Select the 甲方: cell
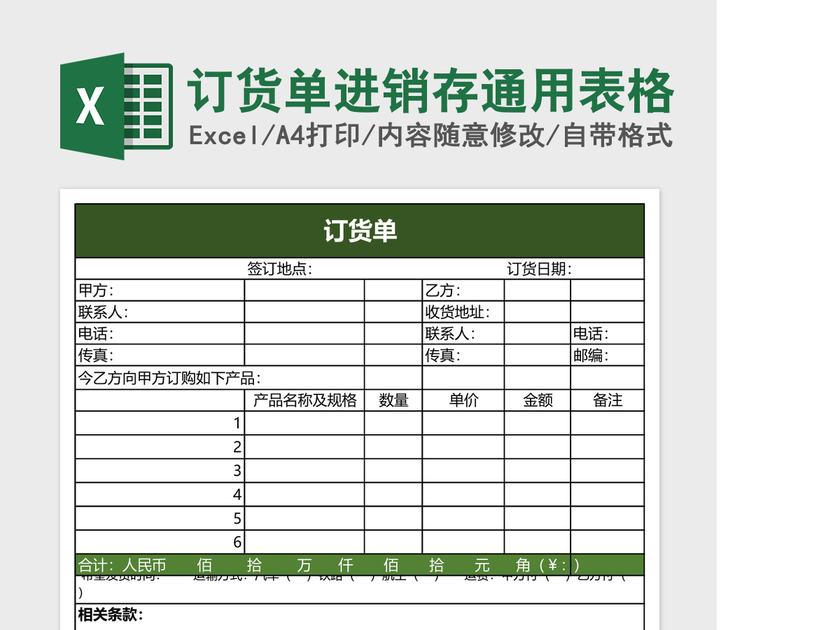 coord(160,290)
